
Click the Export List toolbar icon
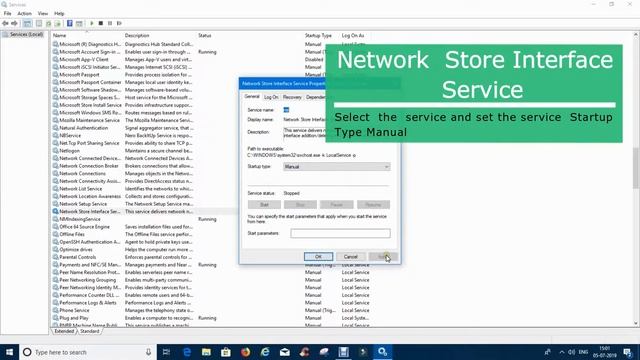tap(58, 23)
